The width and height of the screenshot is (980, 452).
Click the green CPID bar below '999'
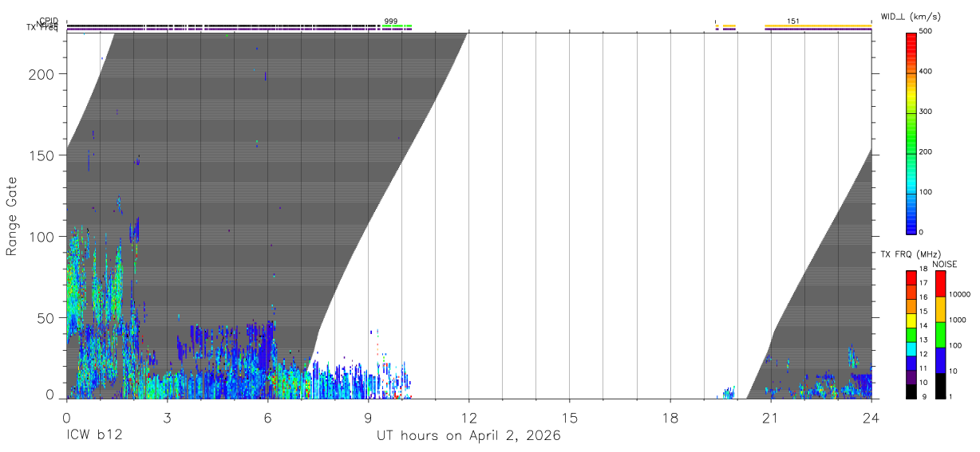pyautogui.click(x=397, y=26)
